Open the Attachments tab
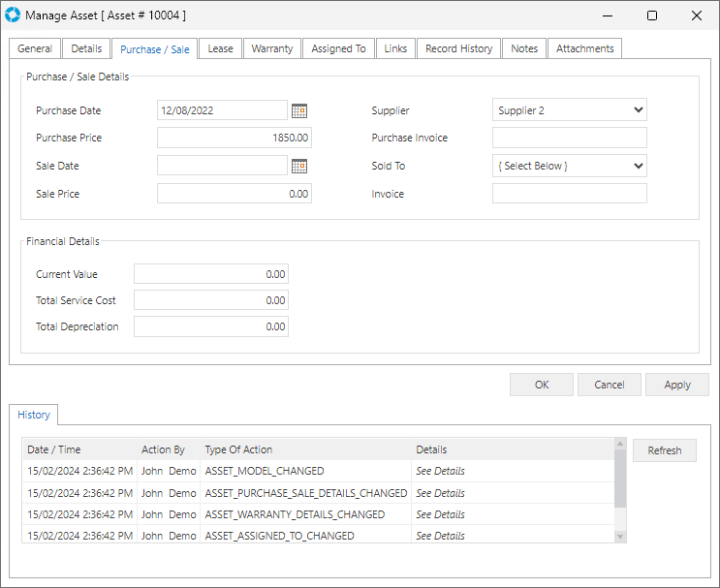Image resolution: width=720 pixels, height=588 pixels. 584,48
